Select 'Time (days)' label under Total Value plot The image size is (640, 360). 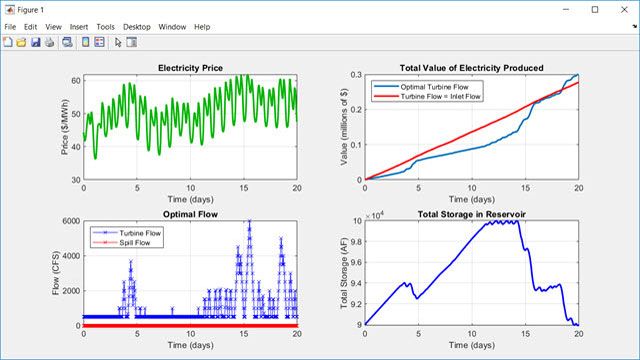pyautogui.click(x=471, y=199)
